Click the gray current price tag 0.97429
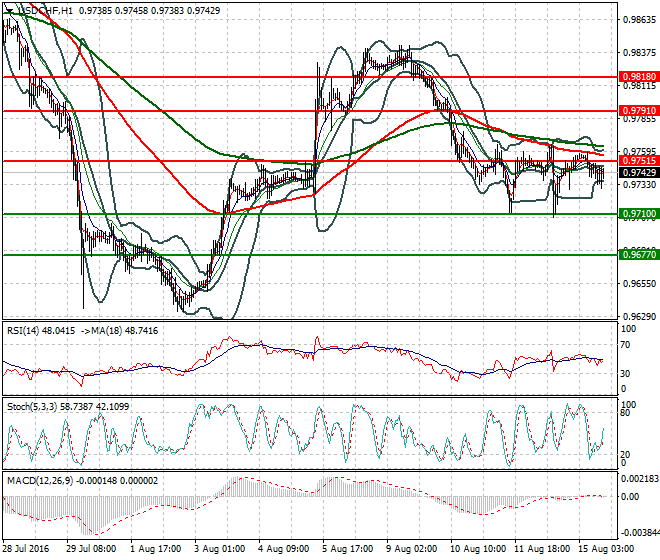Image resolution: width=660 pixels, height=560 pixels. [639, 173]
